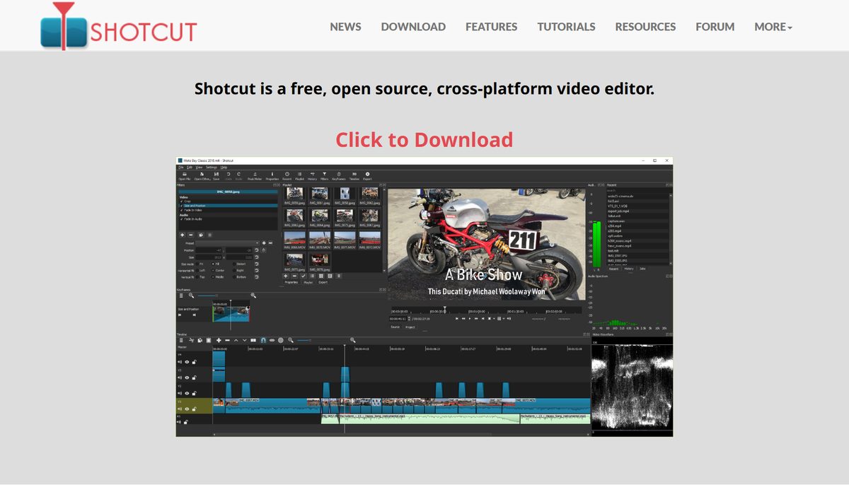
Task: Click the Keyframes stopwatch toolbar icon
Action: pyautogui.click(x=339, y=174)
